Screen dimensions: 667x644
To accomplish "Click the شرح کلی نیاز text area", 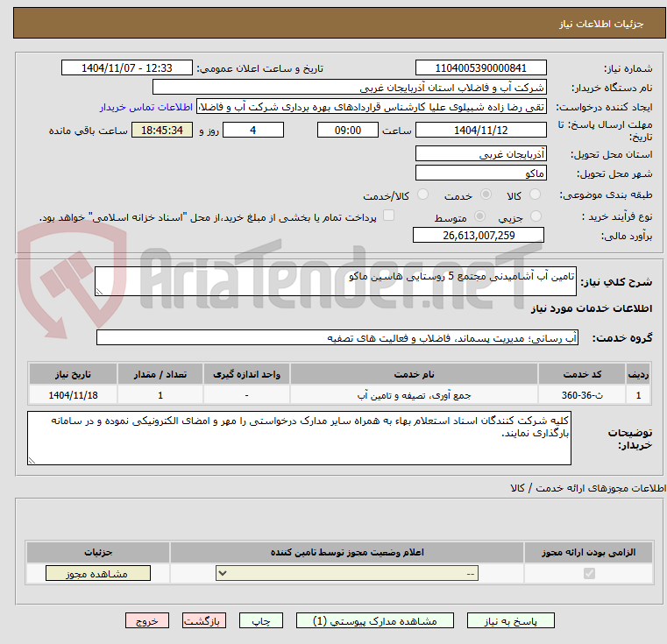I will (335, 281).
